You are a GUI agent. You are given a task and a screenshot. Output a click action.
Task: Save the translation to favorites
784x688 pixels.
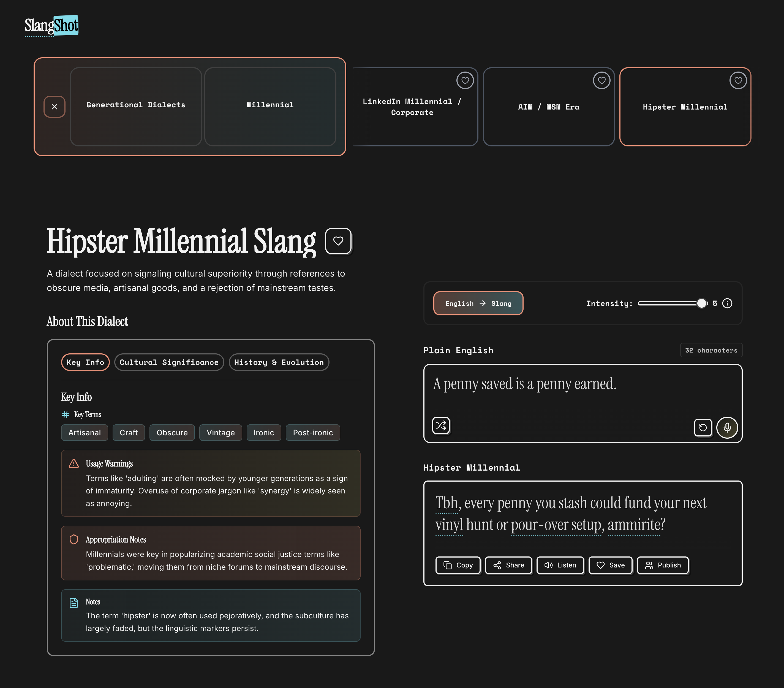pyautogui.click(x=610, y=565)
